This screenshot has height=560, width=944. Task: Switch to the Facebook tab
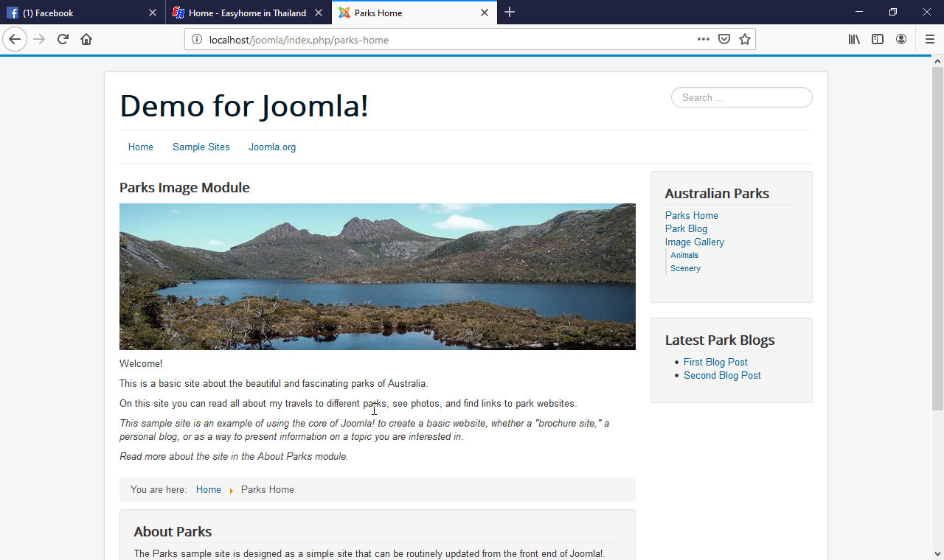click(74, 13)
